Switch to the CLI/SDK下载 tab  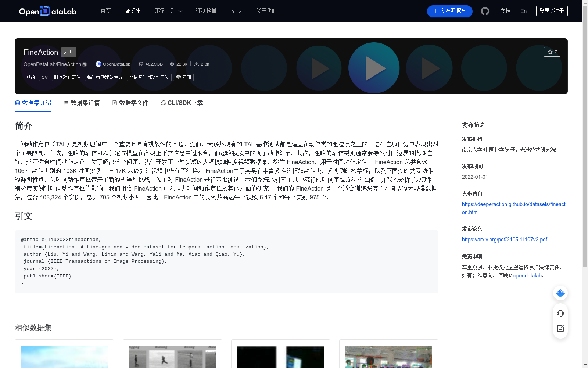(182, 103)
